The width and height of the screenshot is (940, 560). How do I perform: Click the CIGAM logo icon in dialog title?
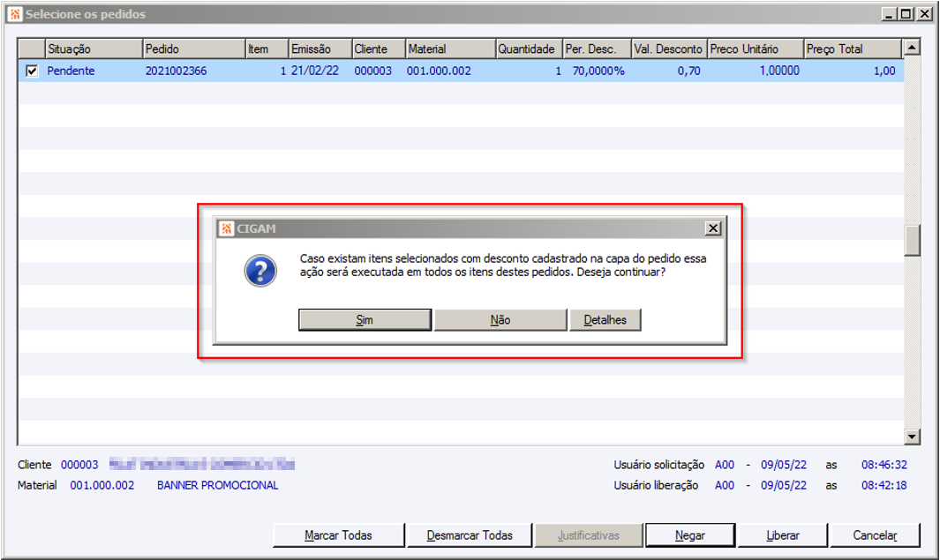coord(227,228)
